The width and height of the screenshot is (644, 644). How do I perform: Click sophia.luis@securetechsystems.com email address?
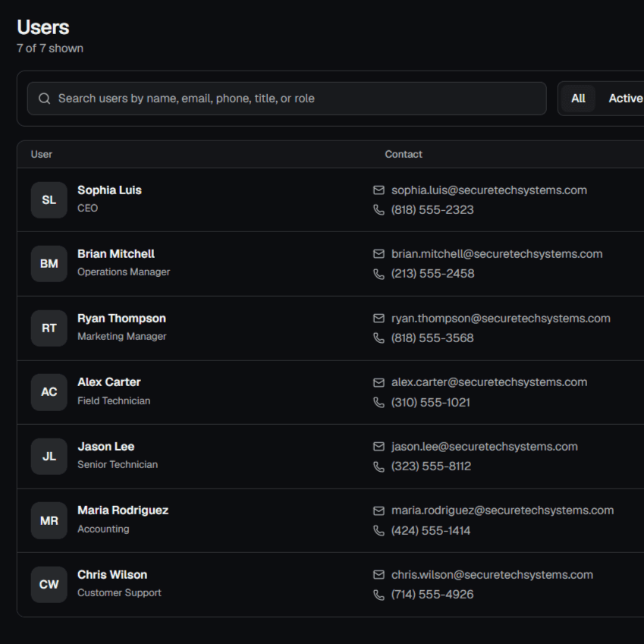click(x=489, y=190)
